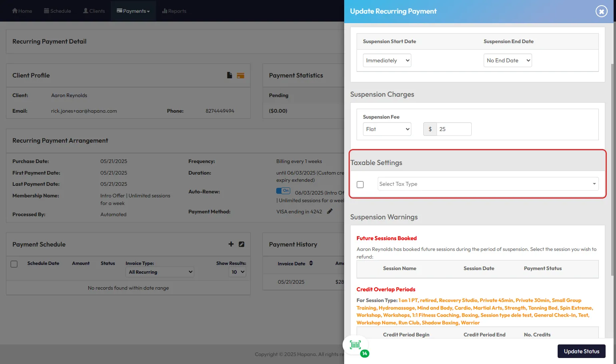
Task: Open the Suspension Start Date dropdown
Action: click(387, 60)
